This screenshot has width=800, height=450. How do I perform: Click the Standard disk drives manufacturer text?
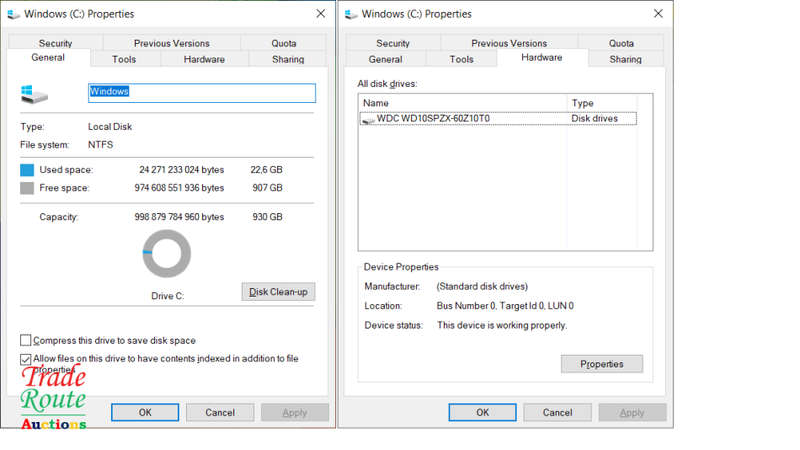coord(482,287)
